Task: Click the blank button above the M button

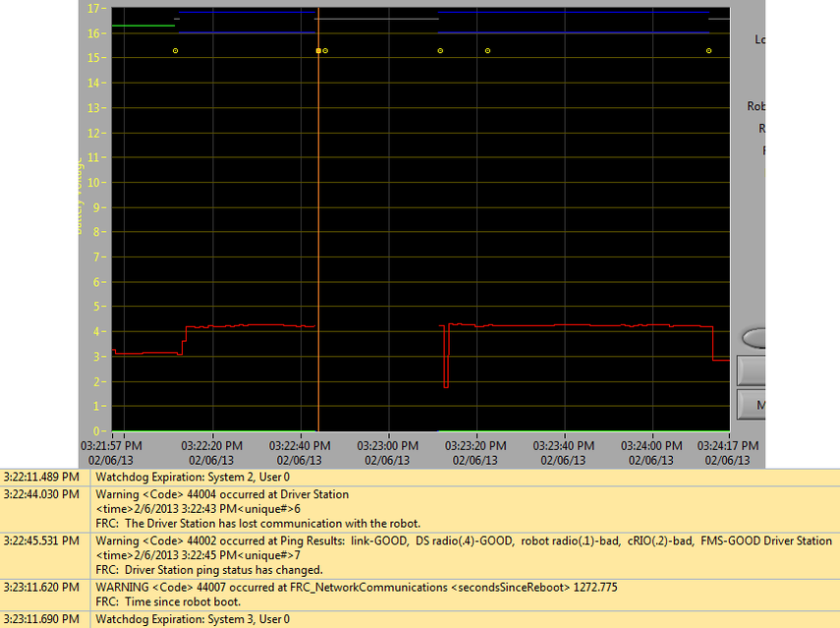Action: (x=753, y=371)
